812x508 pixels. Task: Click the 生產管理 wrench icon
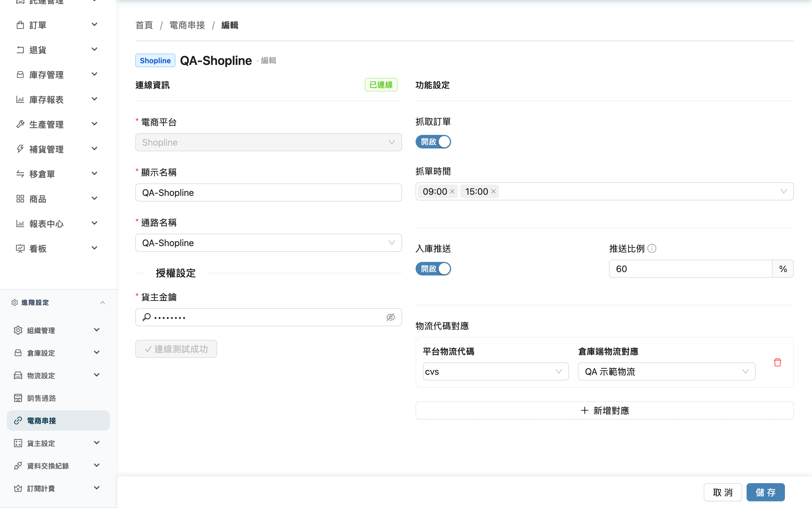pos(20,124)
